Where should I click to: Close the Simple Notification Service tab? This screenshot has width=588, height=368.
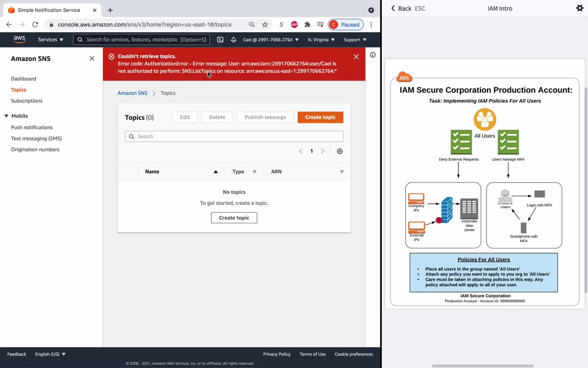[x=95, y=10]
